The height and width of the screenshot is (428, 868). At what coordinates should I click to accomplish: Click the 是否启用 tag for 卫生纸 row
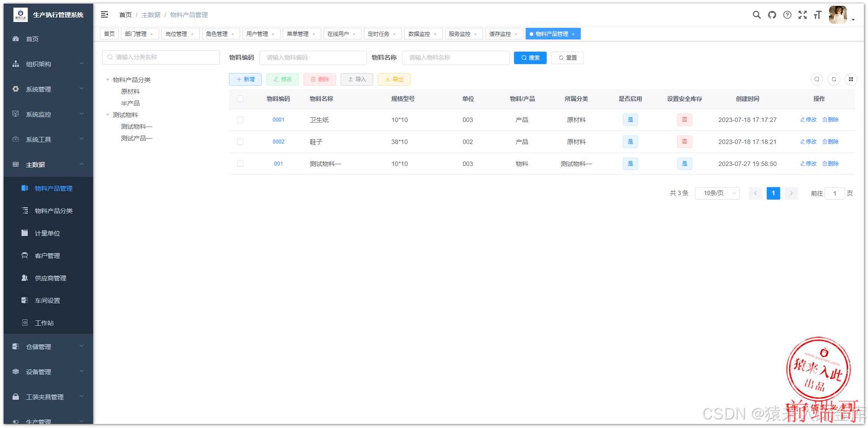(x=630, y=120)
